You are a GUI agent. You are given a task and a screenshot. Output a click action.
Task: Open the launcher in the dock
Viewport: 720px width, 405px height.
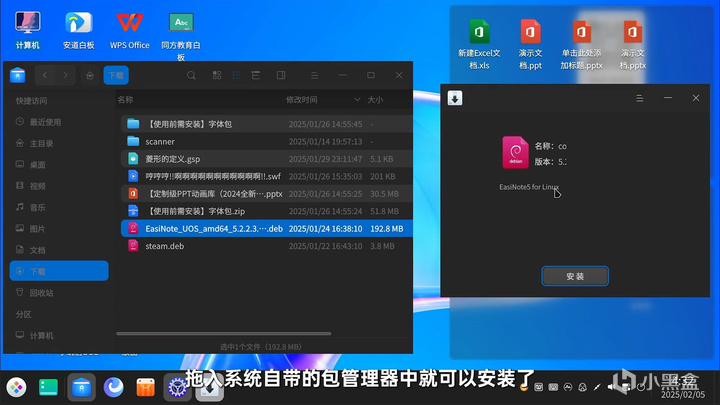[17, 388]
